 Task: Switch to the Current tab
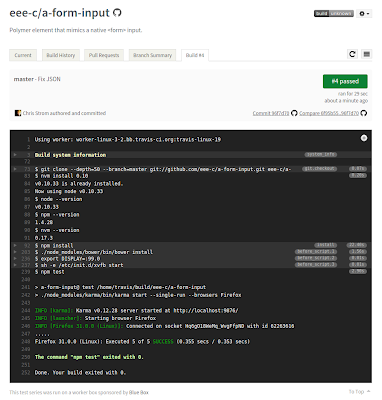click(x=23, y=55)
